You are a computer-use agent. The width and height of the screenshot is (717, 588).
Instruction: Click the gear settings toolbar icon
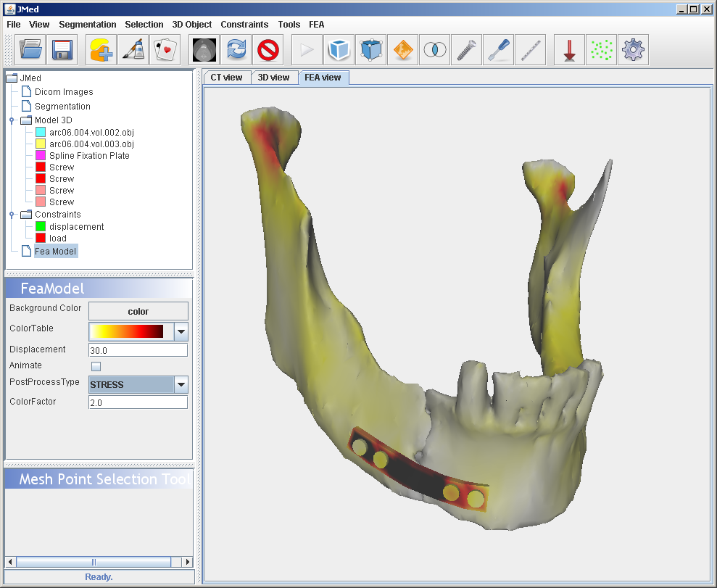pos(633,50)
